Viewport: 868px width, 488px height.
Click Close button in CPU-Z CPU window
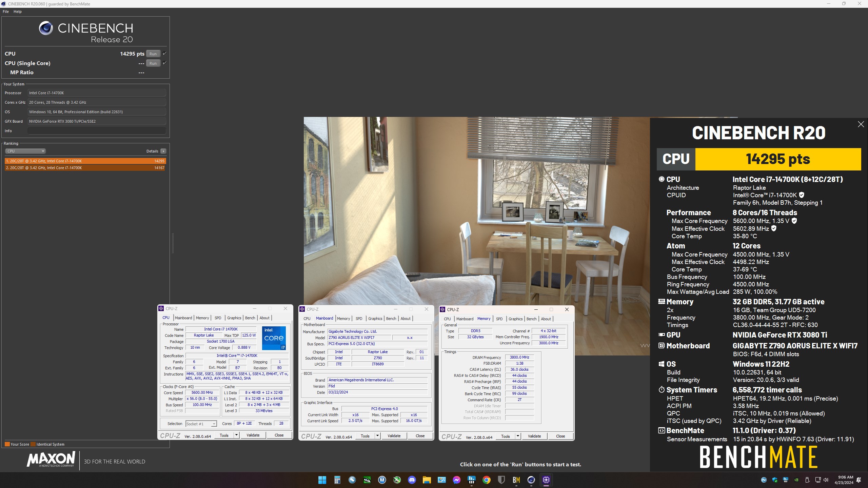279,435
